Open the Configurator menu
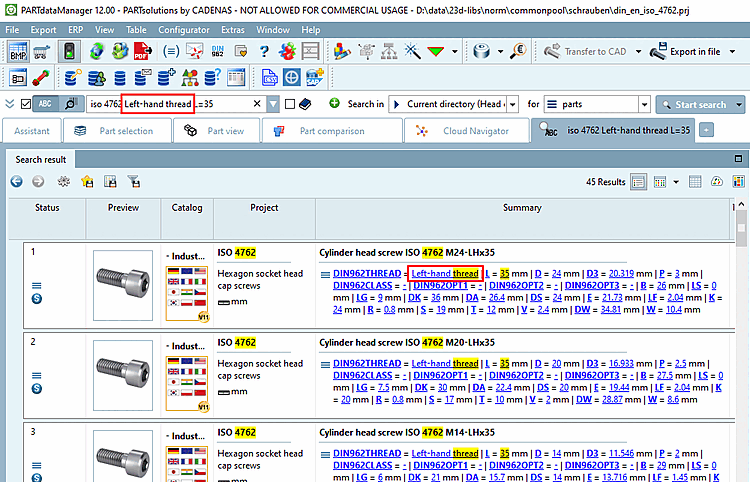Image resolution: width=750 pixels, height=482 pixels. pos(184,30)
